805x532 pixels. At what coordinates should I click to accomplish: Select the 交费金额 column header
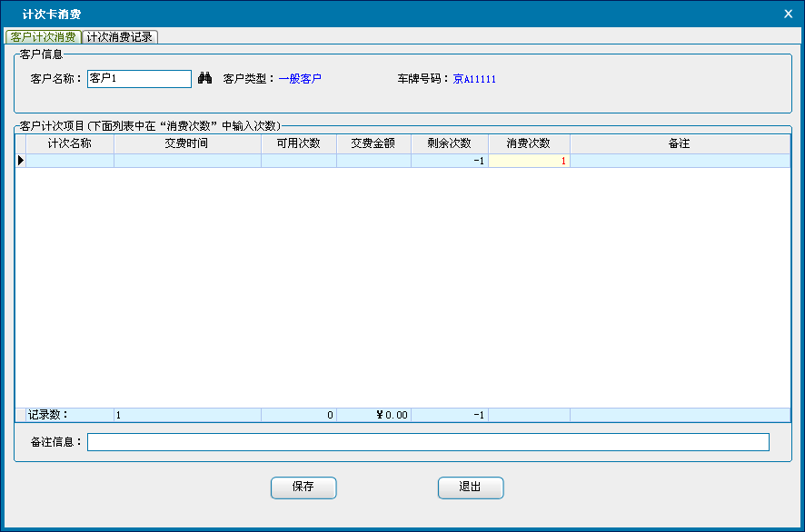point(373,143)
